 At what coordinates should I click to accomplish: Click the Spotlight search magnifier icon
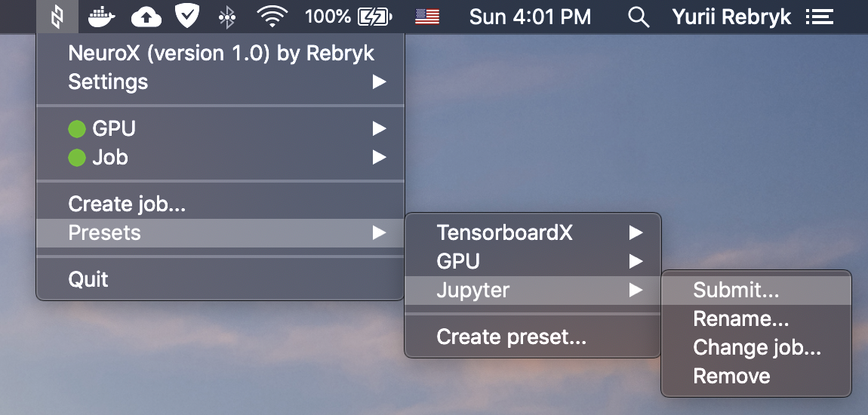[639, 17]
